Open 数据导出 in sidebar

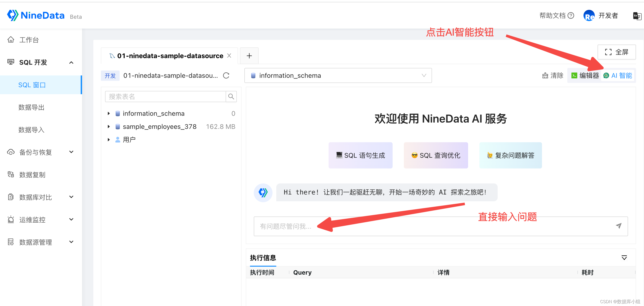31,107
